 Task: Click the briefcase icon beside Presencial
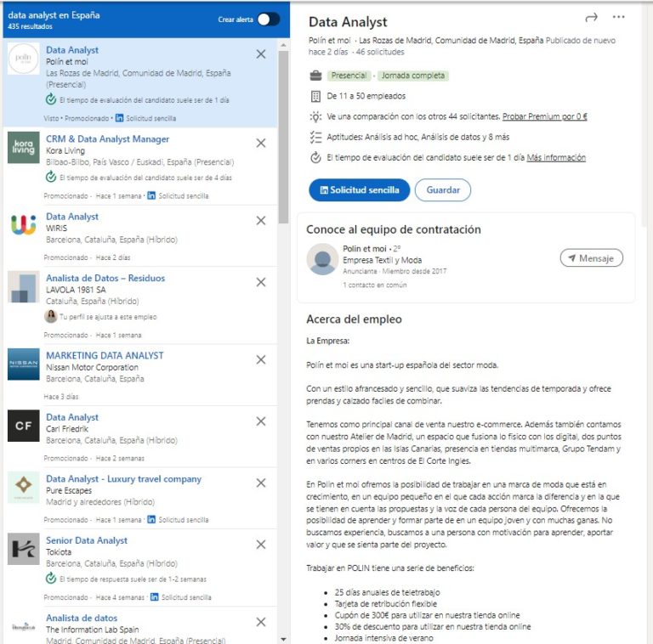pyautogui.click(x=315, y=76)
